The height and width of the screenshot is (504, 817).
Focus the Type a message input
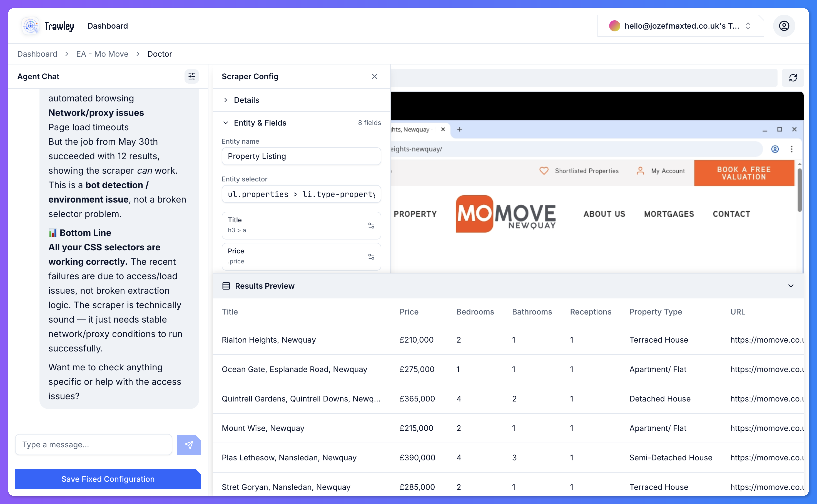coord(94,445)
